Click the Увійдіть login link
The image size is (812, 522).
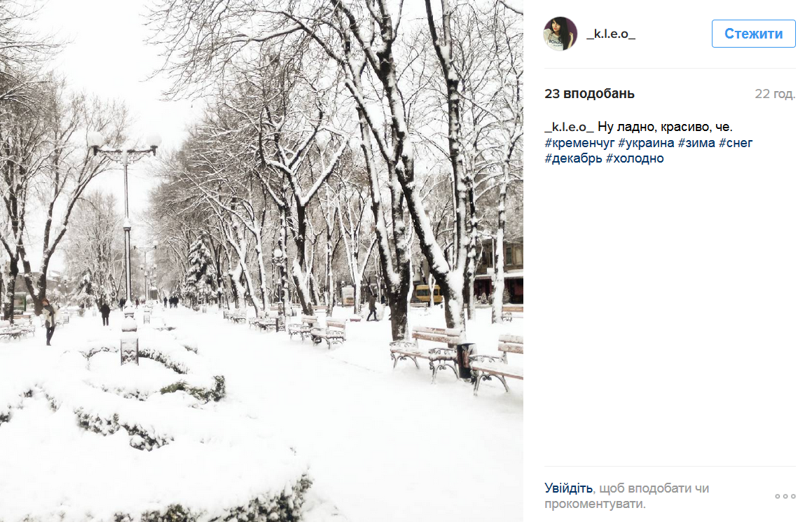coord(568,488)
